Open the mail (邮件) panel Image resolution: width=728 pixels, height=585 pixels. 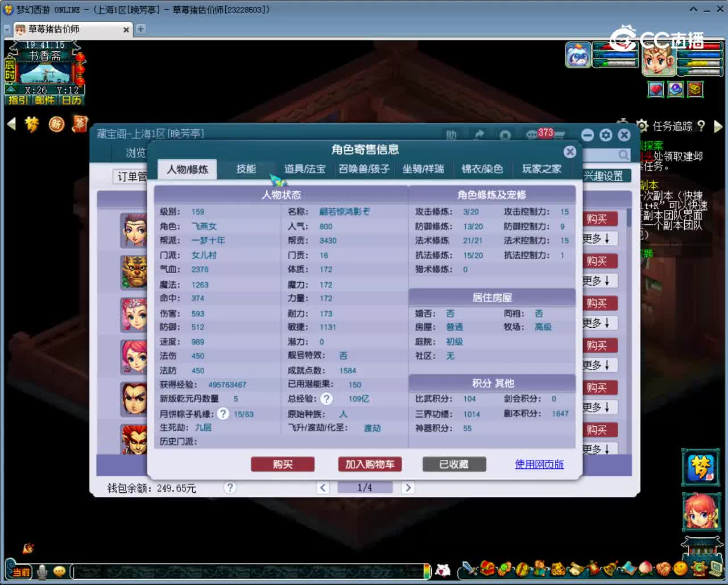tap(44, 101)
